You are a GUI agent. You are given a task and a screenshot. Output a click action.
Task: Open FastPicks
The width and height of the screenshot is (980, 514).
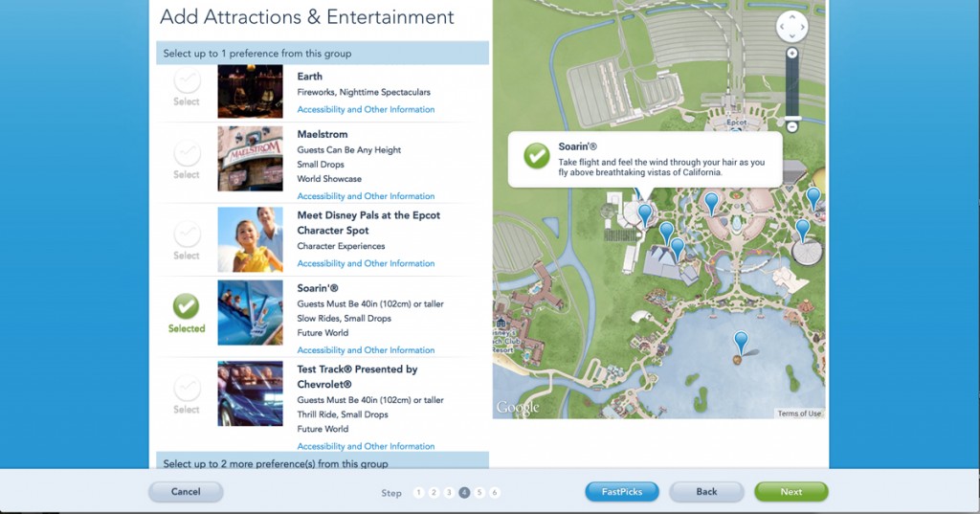[622, 491]
